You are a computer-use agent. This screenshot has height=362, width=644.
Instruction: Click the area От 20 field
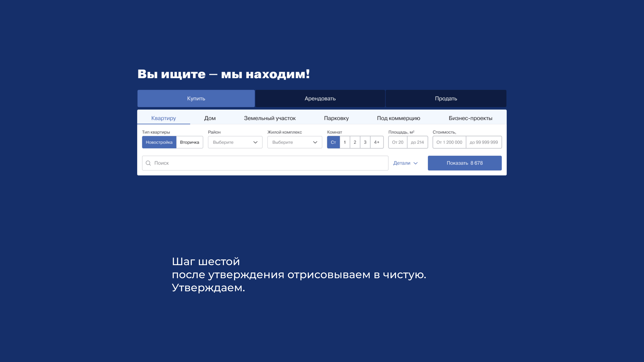(x=398, y=142)
